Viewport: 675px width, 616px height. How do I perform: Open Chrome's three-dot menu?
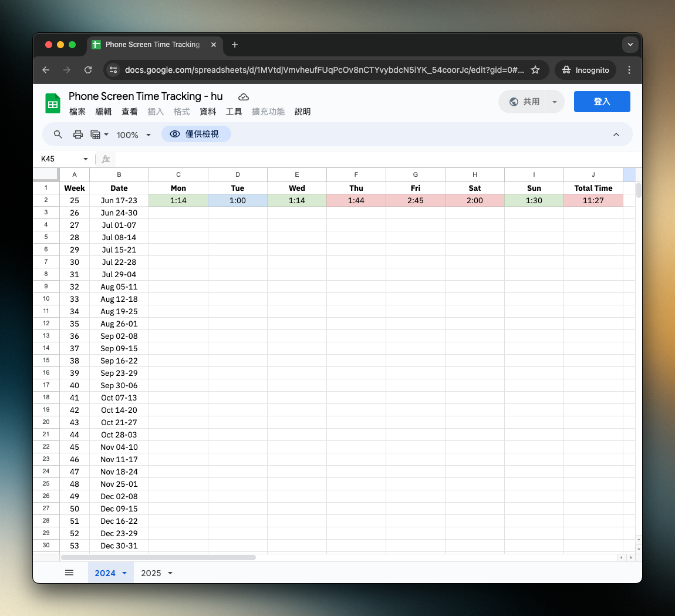point(629,70)
